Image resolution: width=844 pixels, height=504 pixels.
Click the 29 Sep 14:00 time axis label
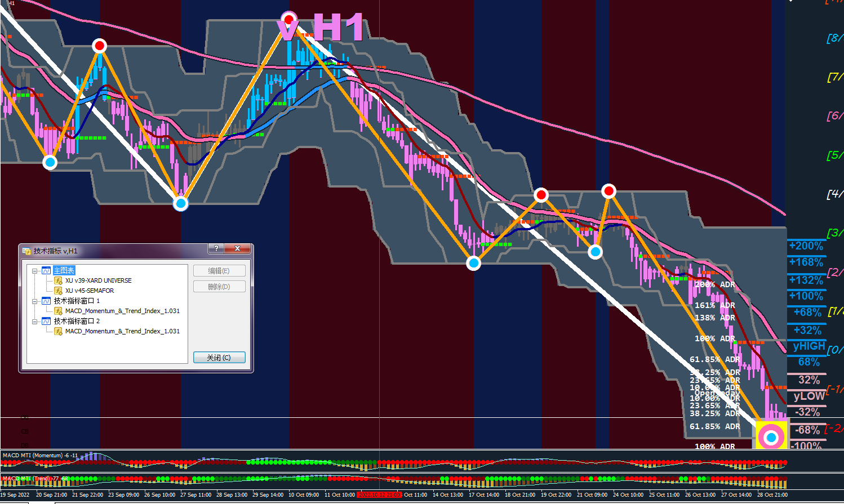(268, 495)
